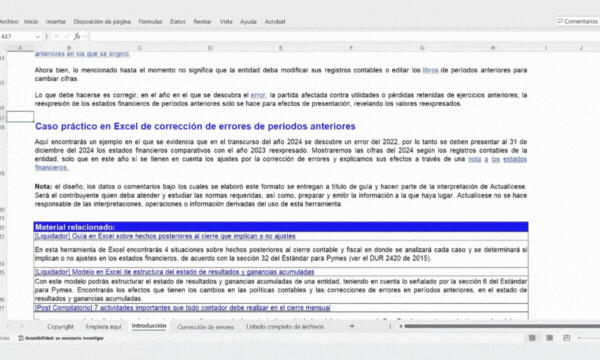Select column C header

[140, 48]
